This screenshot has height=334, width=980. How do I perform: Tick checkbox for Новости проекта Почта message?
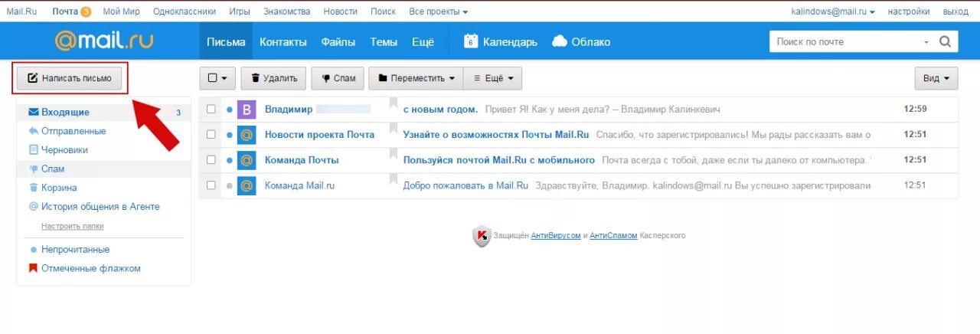(211, 135)
